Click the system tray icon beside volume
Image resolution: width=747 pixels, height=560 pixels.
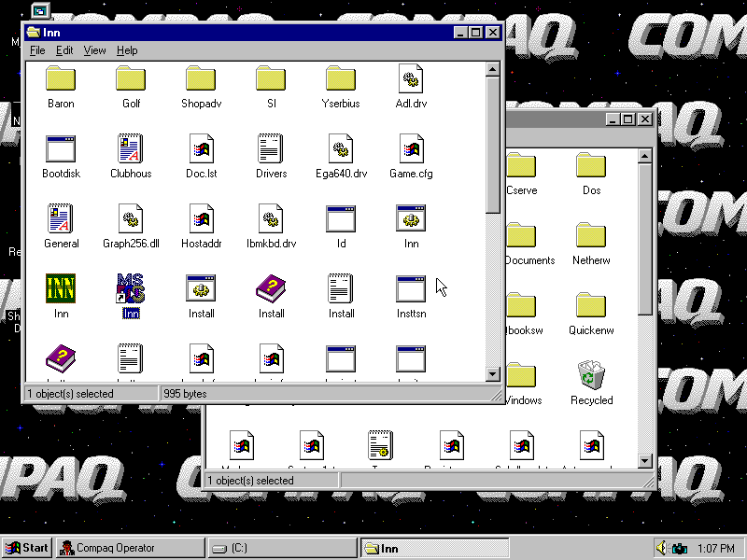pyautogui.click(x=680, y=549)
